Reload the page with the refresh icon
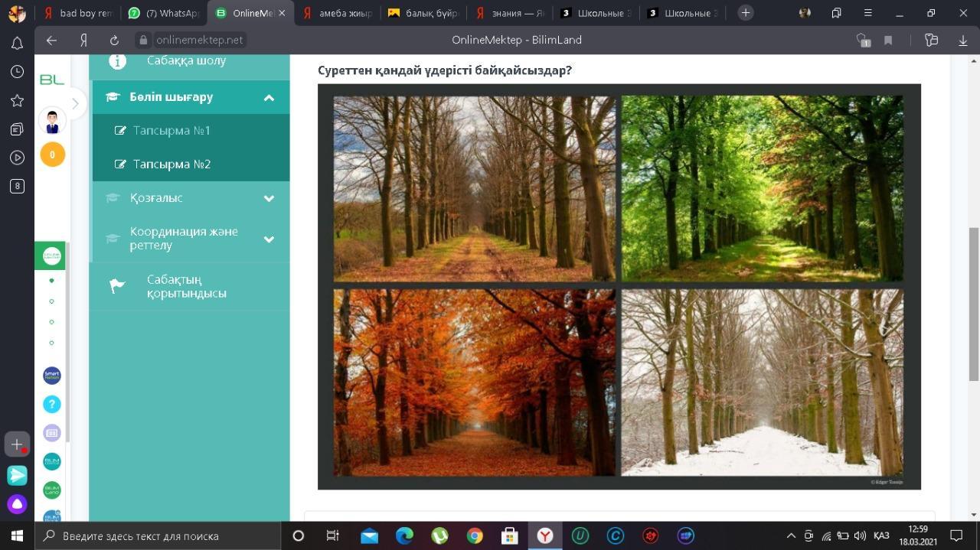 (x=114, y=41)
